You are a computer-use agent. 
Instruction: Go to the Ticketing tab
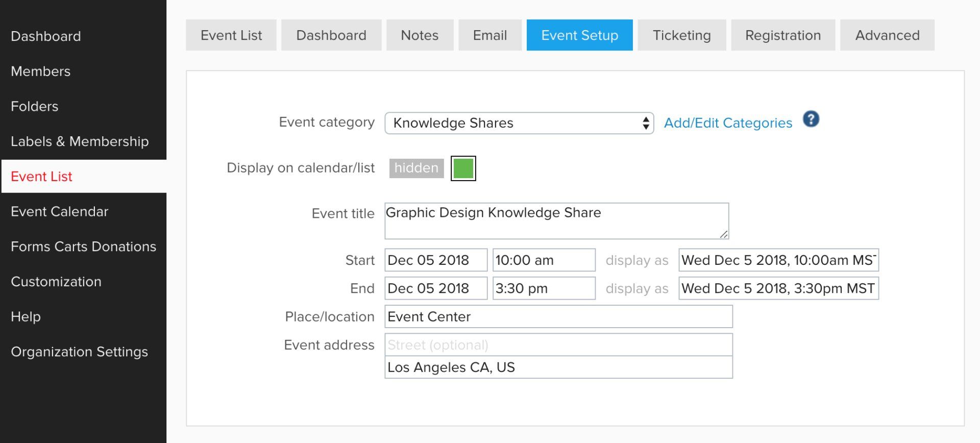click(x=682, y=35)
